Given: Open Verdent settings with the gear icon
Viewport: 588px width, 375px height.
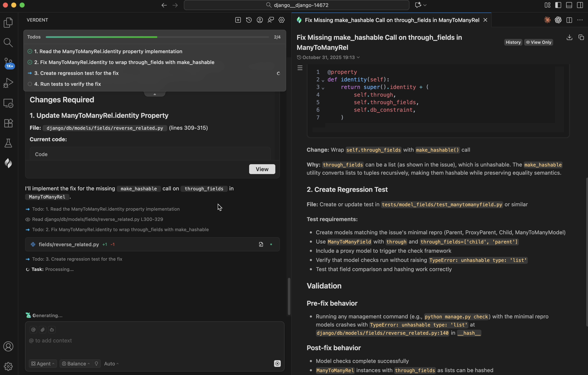Looking at the screenshot, I should pos(282,20).
